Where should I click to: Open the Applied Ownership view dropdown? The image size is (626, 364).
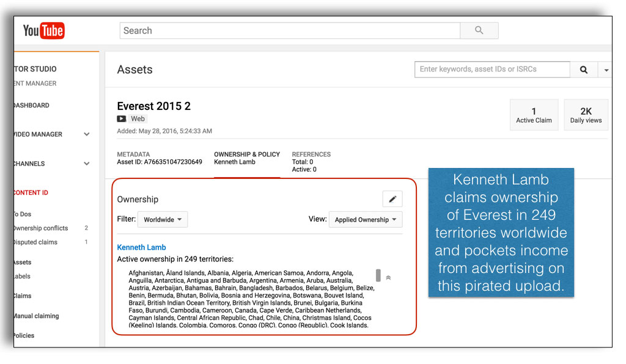point(366,220)
